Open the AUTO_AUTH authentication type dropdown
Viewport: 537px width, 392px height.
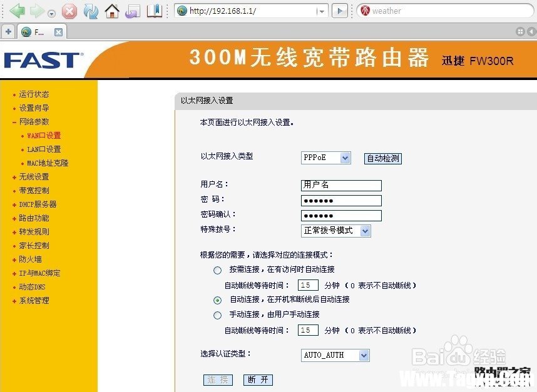pyautogui.click(x=335, y=355)
